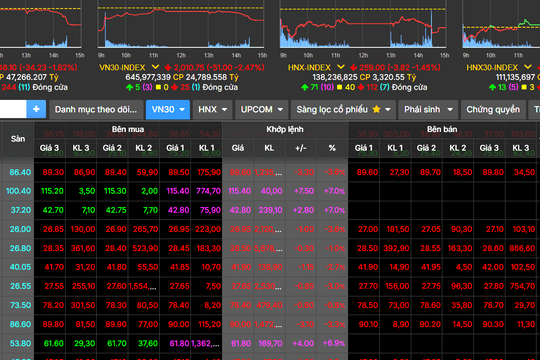Click the -3.0% change cell
The height and width of the screenshot is (360, 540).
coord(335,286)
